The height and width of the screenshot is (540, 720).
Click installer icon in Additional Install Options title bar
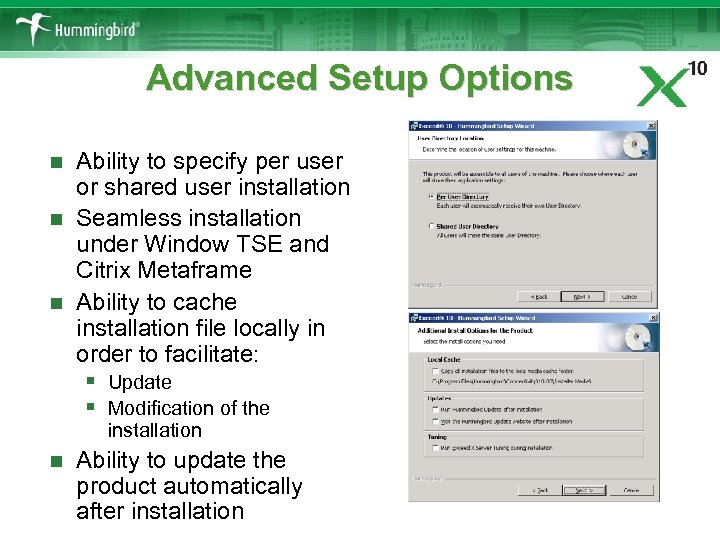click(x=414, y=318)
